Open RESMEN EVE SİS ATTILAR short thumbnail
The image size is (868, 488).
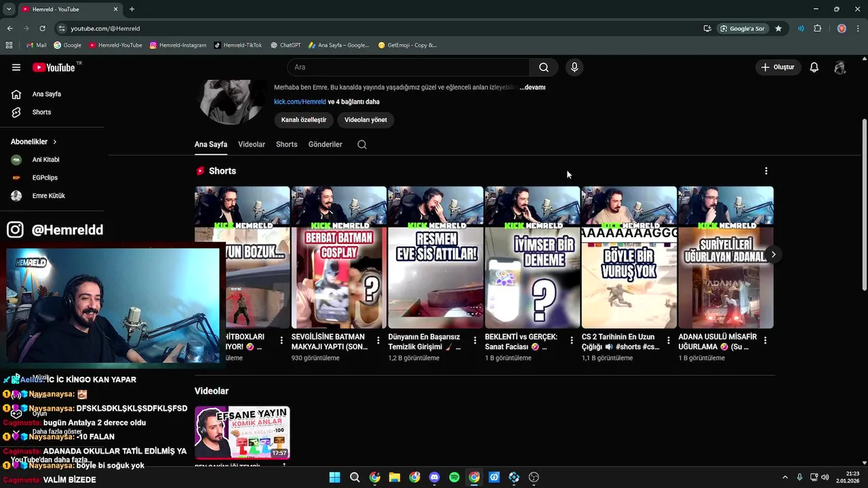[x=435, y=258]
